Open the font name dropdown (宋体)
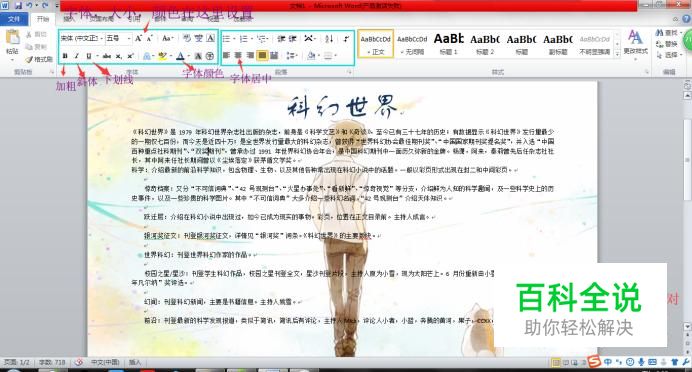692x372 pixels. pyautogui.click(x=102, y=39)
